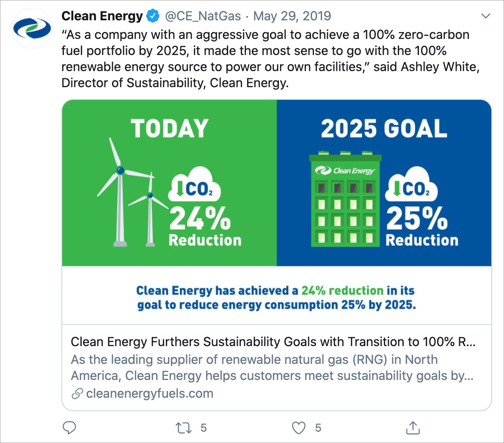
Task: Click the tweet text quoting Ashley White
Action: point(270,59)
